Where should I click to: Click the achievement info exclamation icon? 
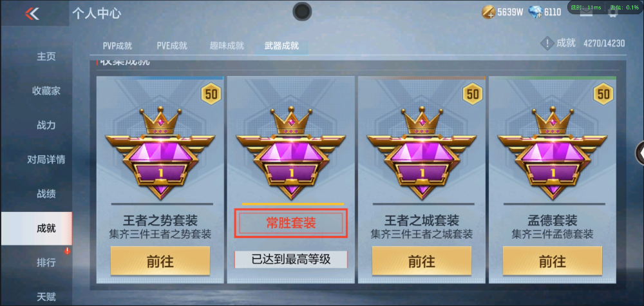click(x=547, y=43)
